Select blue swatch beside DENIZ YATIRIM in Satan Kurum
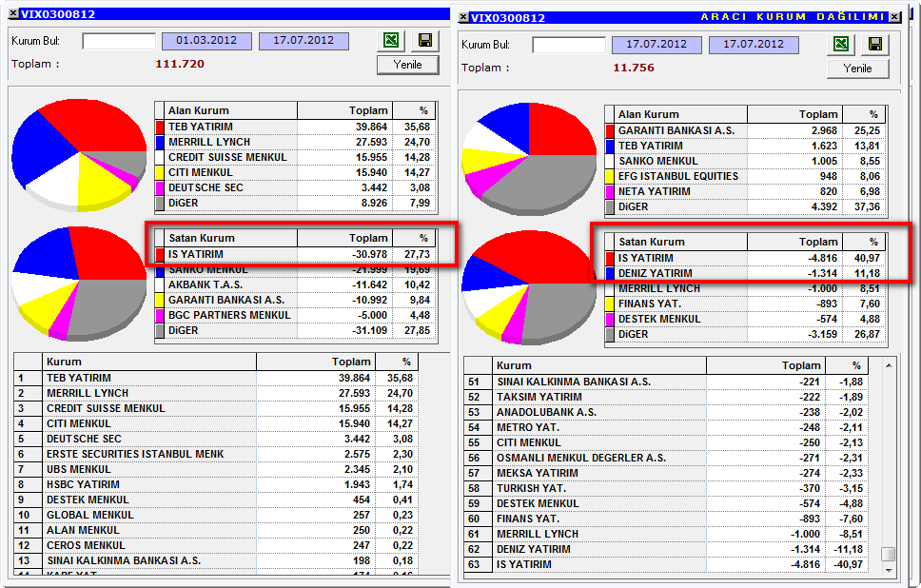Screen dimensions: 921x588 pyautogui.click(x=610, y=273)
